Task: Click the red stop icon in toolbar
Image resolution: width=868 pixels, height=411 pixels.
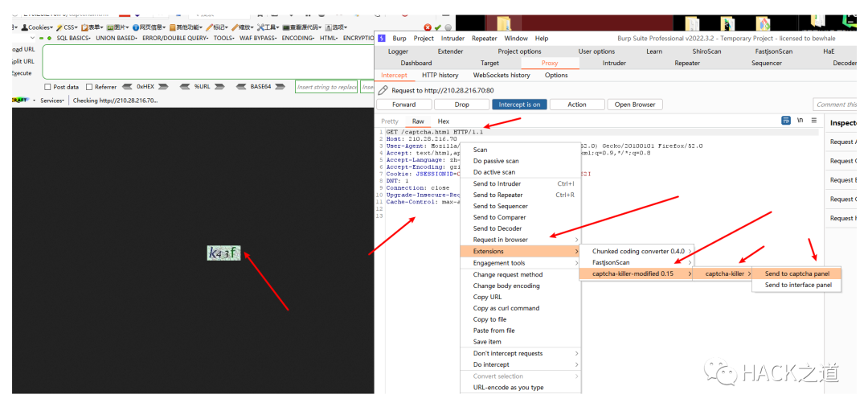Action: [x=428, y=27]
